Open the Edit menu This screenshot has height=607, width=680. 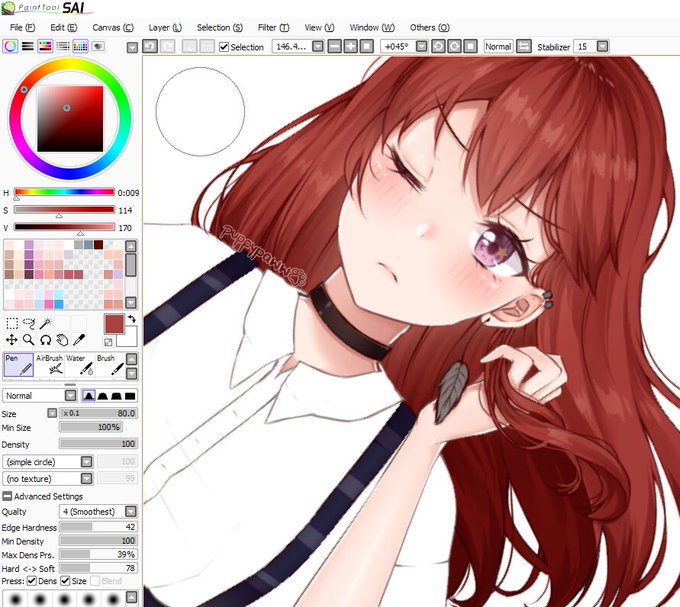63,27
